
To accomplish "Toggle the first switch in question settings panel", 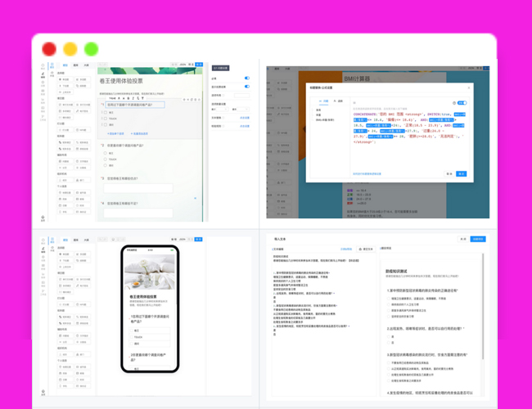I will click(x=247, y=79).
